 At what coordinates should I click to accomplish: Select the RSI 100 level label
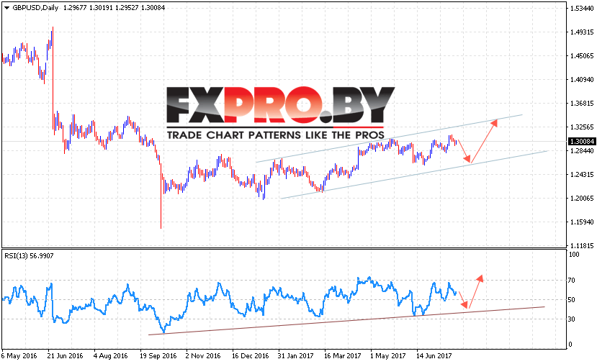click(574, 255)
